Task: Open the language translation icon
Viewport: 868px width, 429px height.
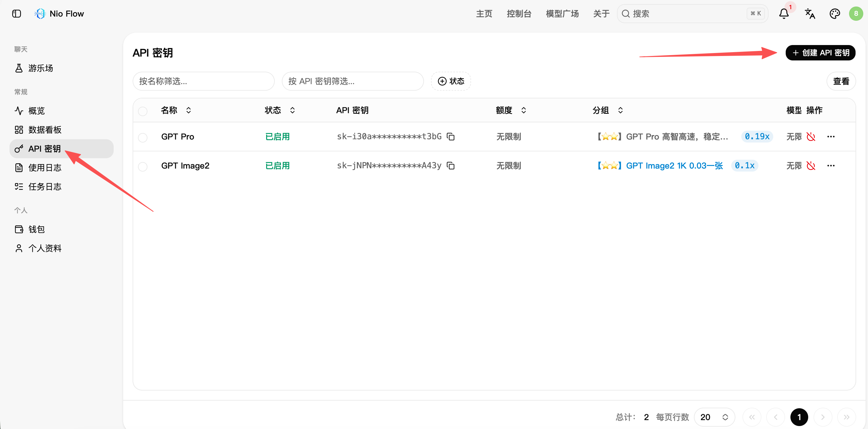Action: click(x=810, y=14)
